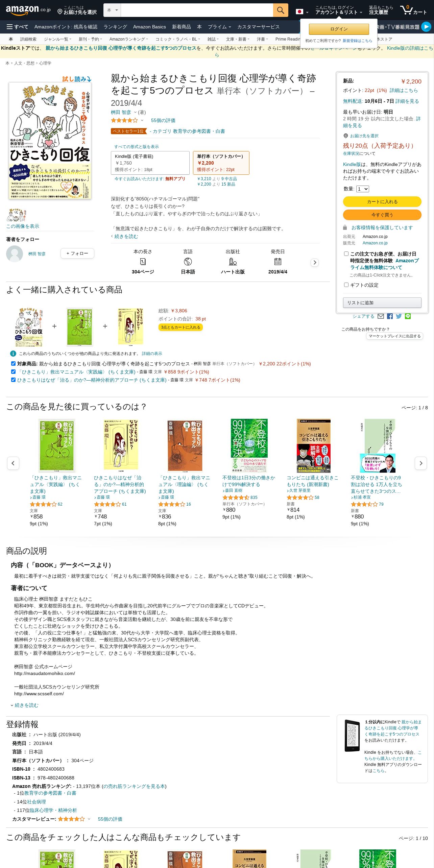Viewport: 434px width, 868px height.
Task: Share this book on Twitter
Action: click(x=399, y=316)
